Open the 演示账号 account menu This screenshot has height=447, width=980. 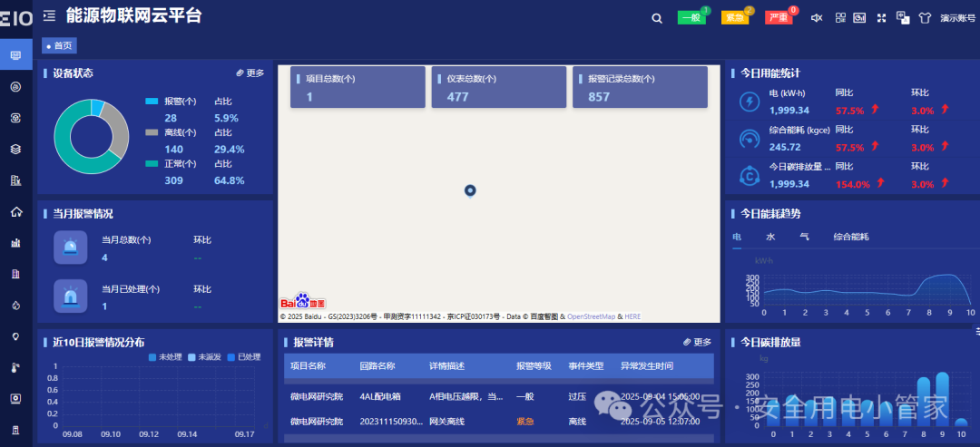pyautogui.click(x=957, y=18)
